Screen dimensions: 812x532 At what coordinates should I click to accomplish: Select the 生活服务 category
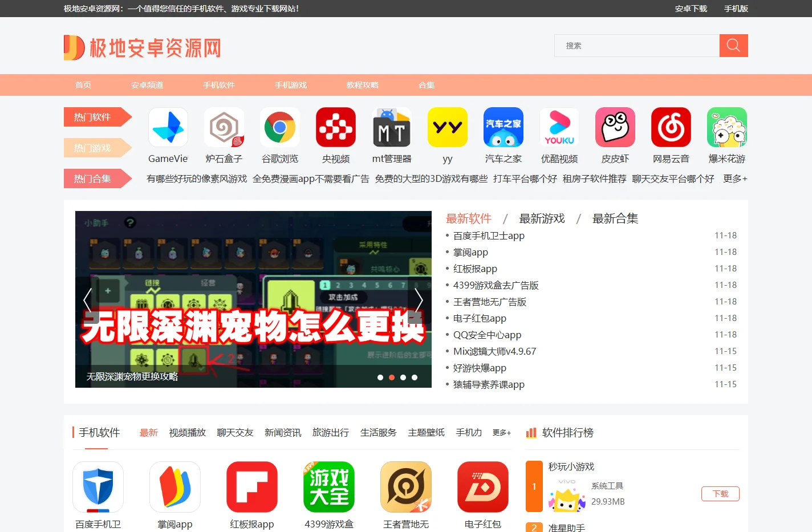coord(379,433)
